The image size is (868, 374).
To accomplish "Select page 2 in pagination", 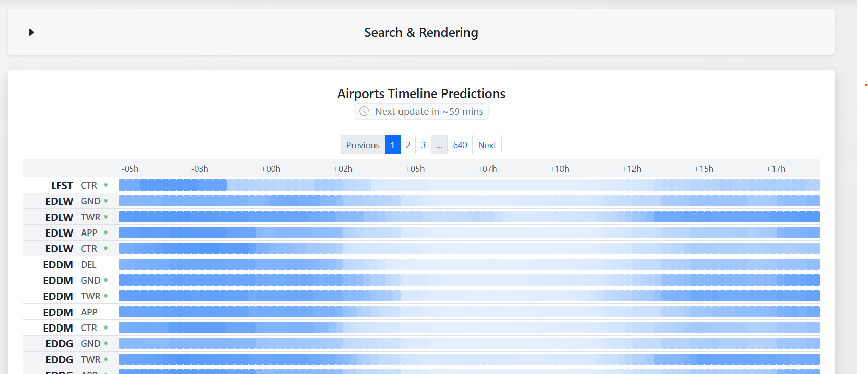I will (408, 145).
